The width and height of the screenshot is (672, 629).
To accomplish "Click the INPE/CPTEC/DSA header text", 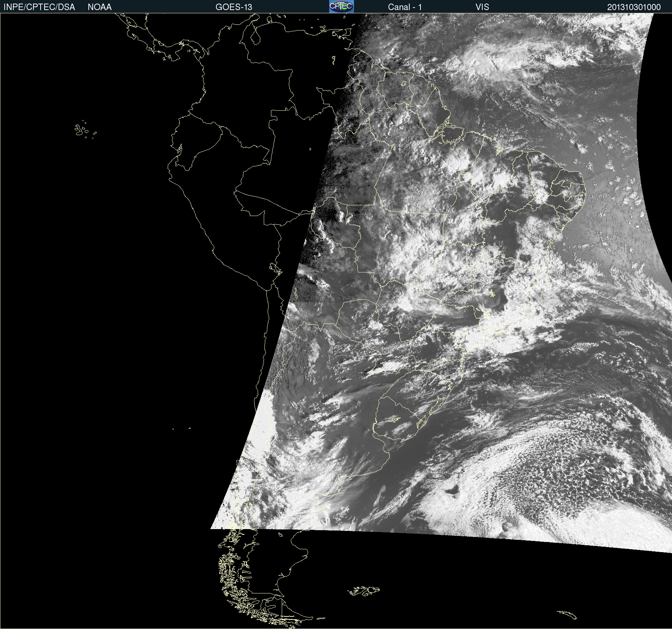I will [x=39, y=7].
